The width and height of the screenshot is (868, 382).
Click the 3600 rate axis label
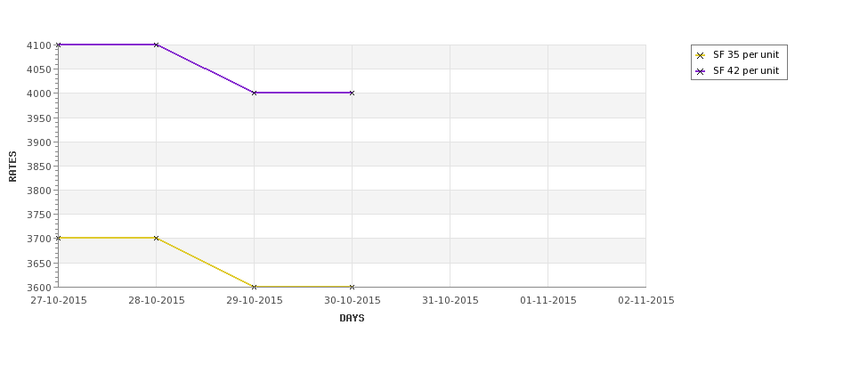tap(39, 288)
